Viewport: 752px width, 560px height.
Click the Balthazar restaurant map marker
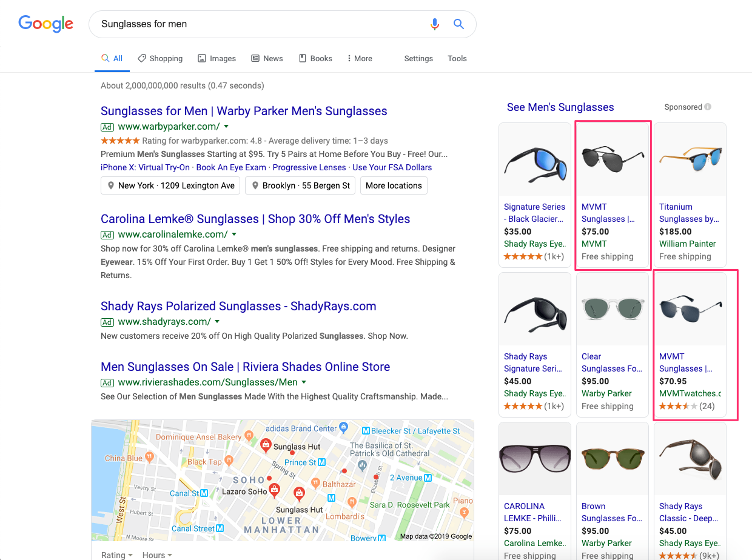(315, 483)
